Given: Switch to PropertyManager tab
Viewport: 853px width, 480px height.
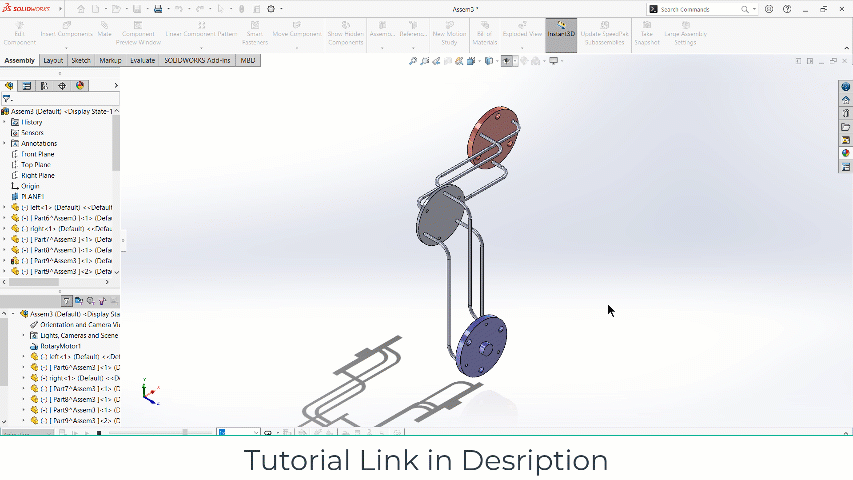Looking at the screenshot, I should (26, 85).
